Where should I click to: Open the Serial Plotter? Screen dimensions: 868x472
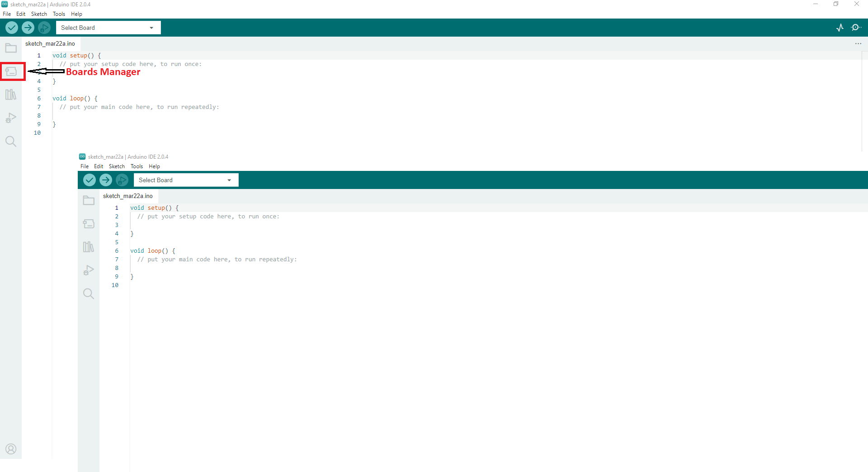(840, 28)
